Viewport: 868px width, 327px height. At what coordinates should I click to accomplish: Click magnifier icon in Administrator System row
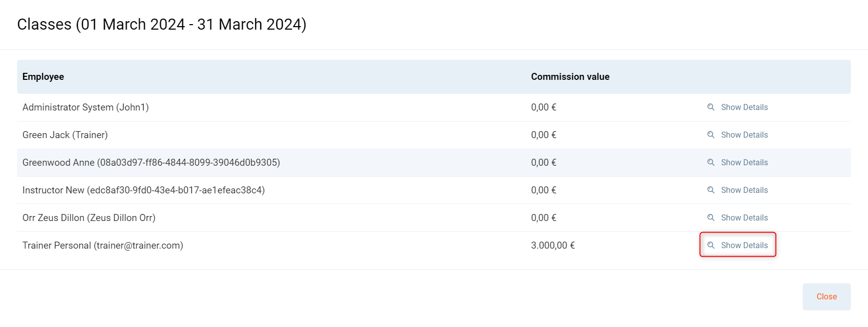711,107
